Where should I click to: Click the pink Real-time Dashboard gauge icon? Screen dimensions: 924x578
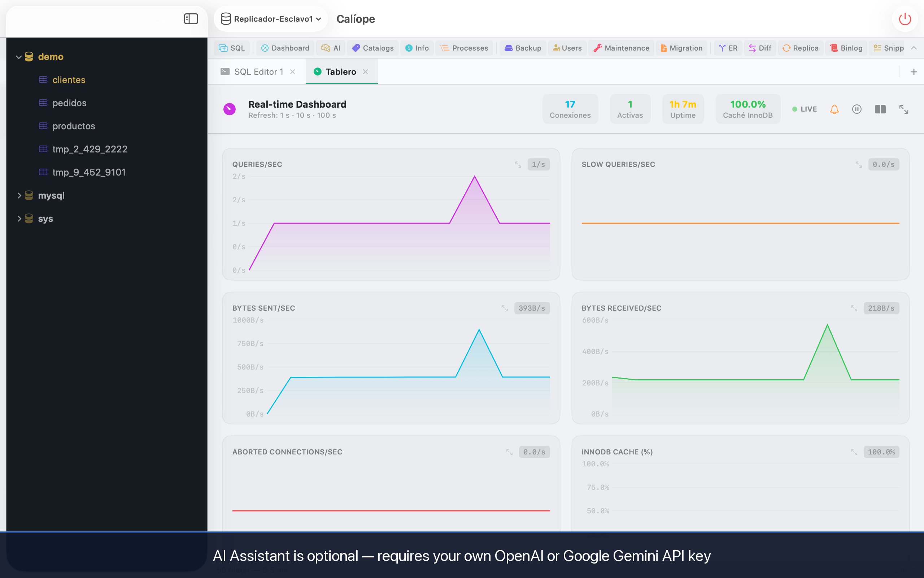coord(230,109)
